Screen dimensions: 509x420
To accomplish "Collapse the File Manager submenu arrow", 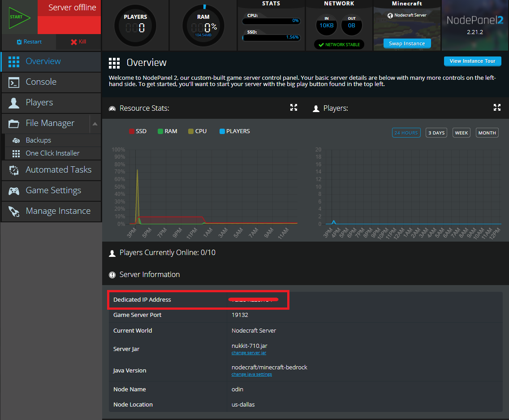I will (95, 123).
